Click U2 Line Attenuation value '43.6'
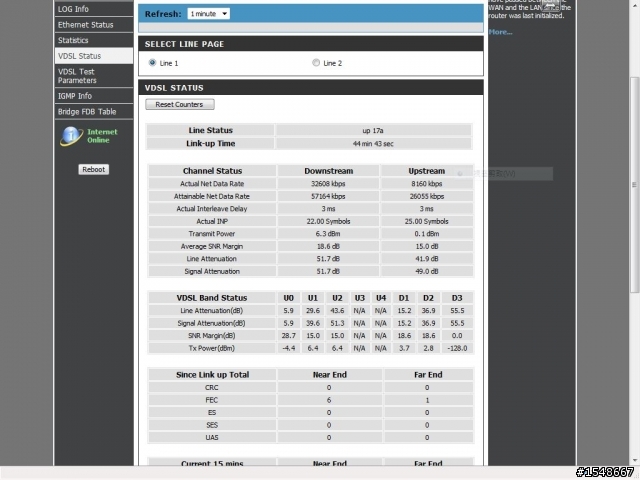The width and height of the screenshot is (640, 480). (x=337, y=311)
